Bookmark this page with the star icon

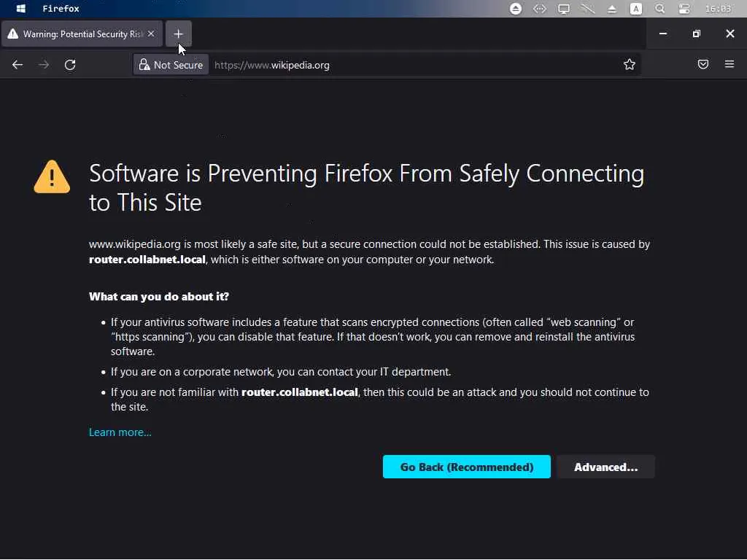tap(630, 65)
